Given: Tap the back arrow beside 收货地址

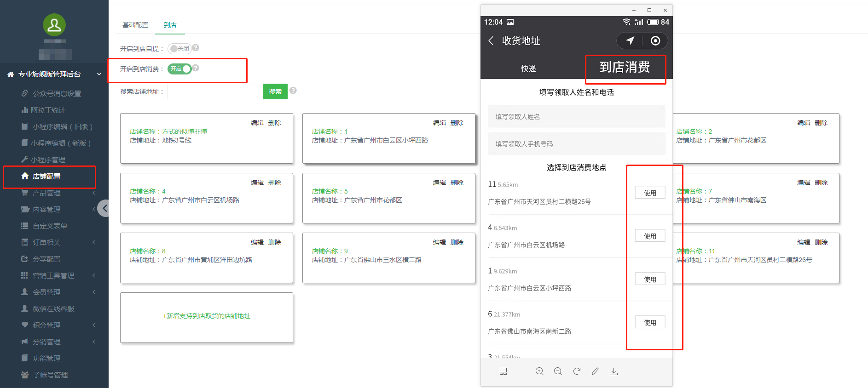Looking at the screenshot, I should tap(491, 40).
